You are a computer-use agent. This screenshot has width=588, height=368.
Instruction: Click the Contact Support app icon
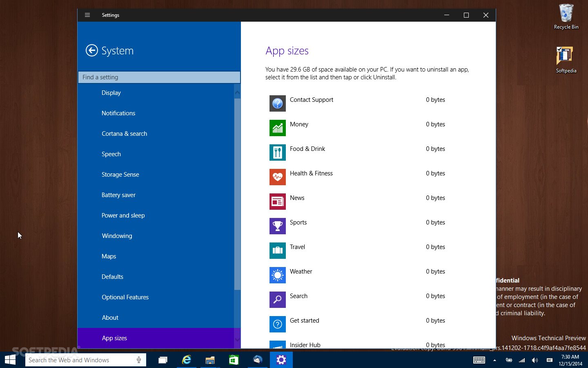[277, 103]
